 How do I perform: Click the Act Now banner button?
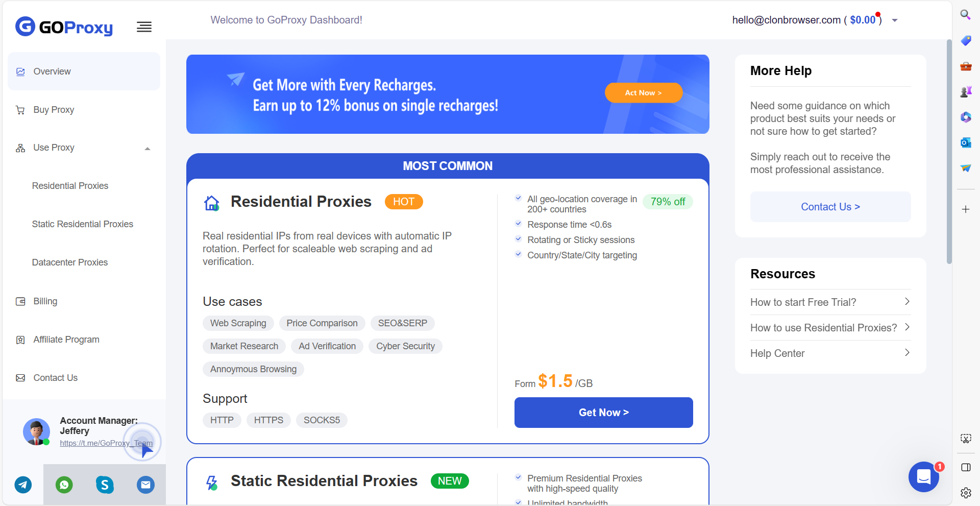coord(643,92)
